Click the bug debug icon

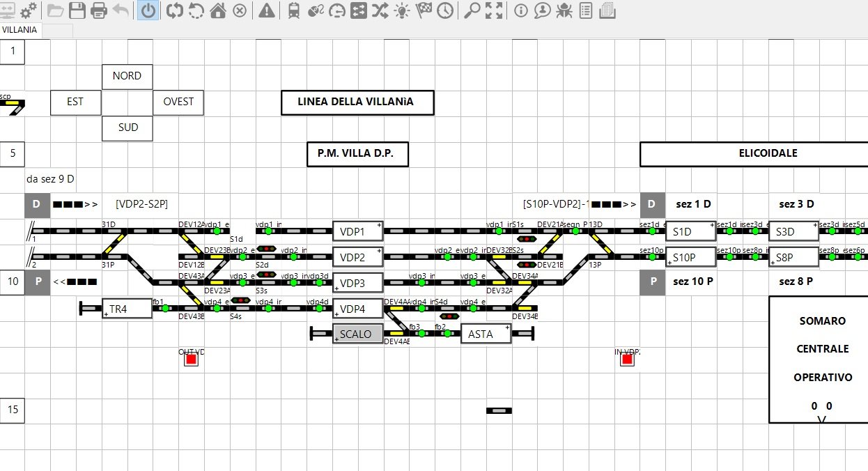(x=564, y=10)
